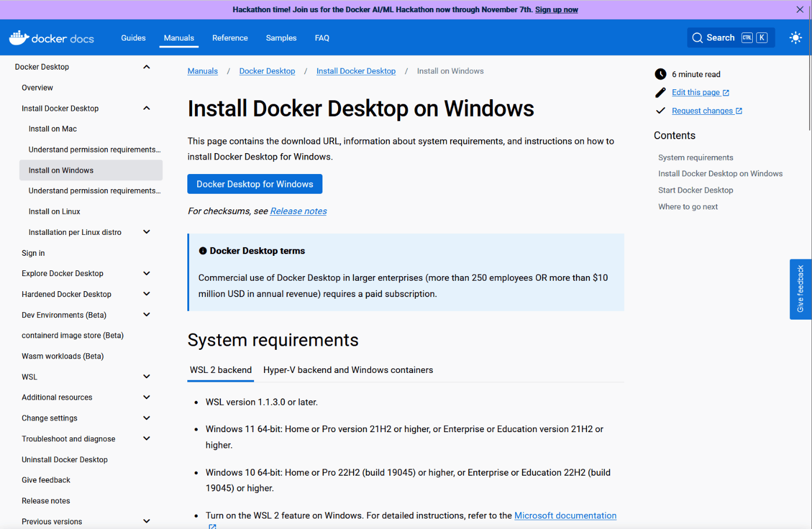Expand Installation per Linux distro

tap(147, 232)
